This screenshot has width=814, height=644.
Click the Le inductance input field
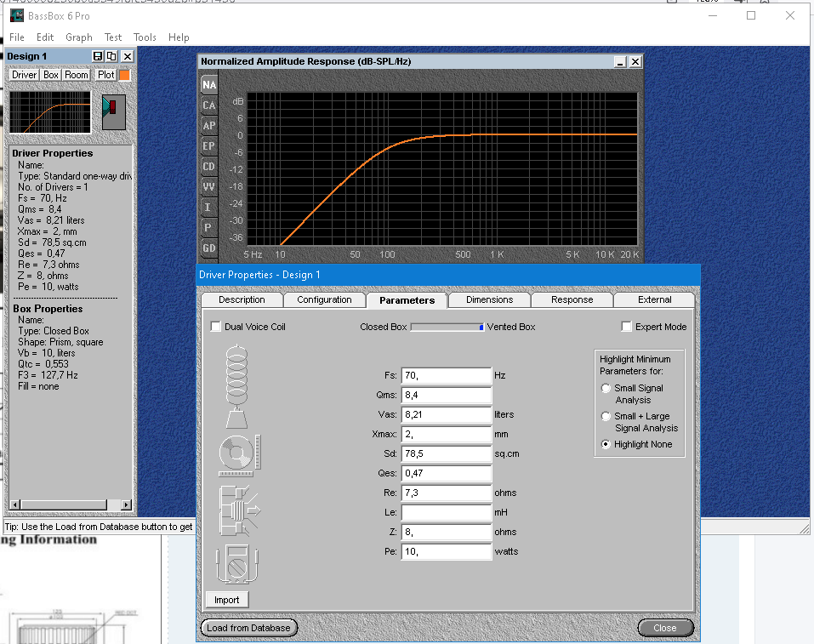446,513
